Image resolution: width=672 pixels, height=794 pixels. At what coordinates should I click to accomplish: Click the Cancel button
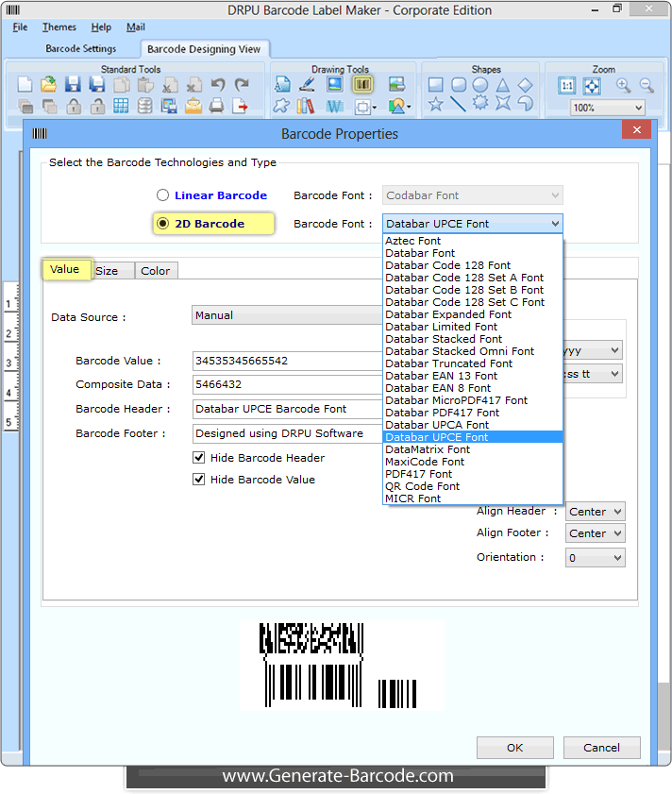601,748
